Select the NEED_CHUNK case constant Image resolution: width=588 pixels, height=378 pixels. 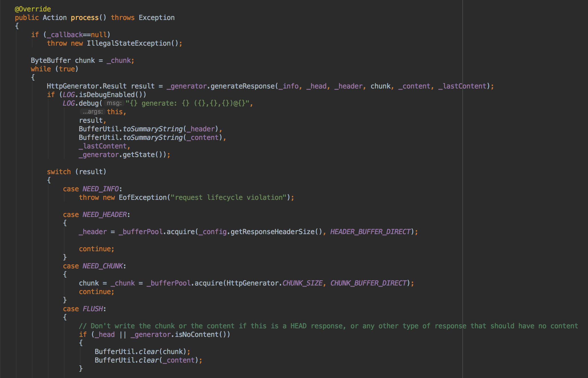tap(102, 266)
